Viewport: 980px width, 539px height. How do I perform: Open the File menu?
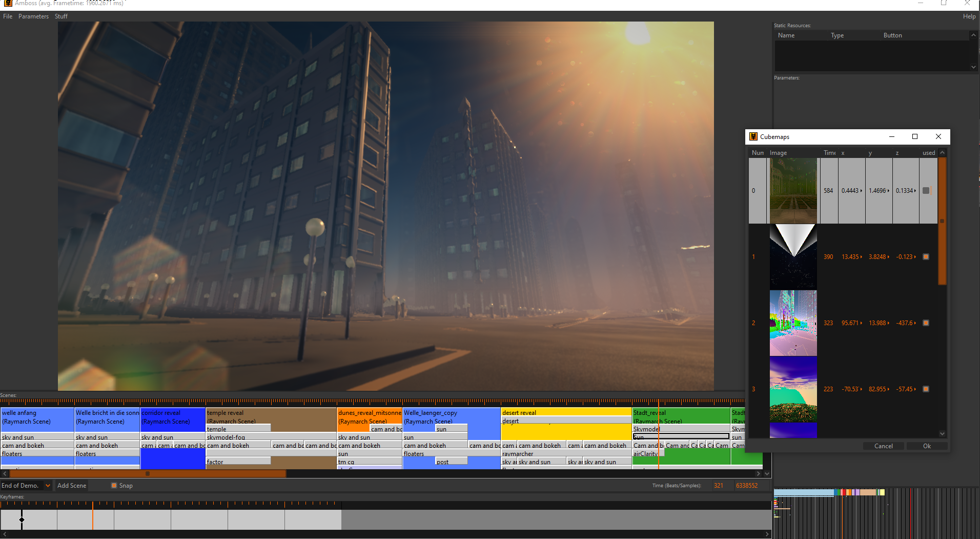pos(8,16)
